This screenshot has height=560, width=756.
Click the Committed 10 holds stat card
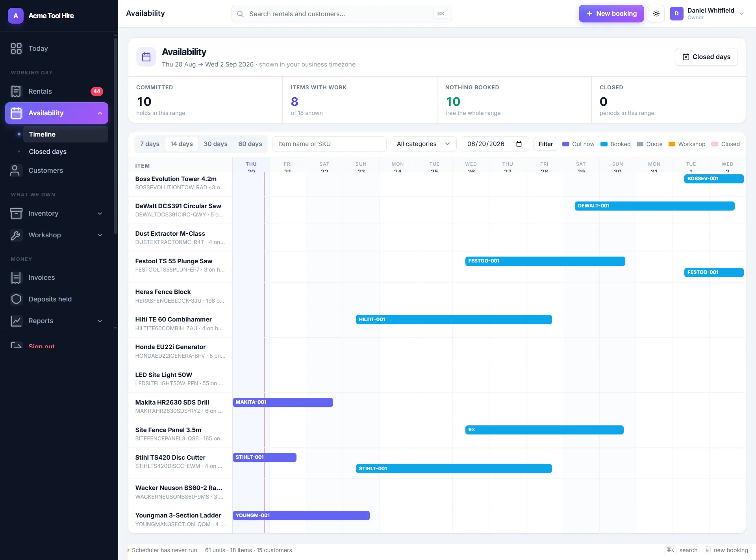[205, 100]
